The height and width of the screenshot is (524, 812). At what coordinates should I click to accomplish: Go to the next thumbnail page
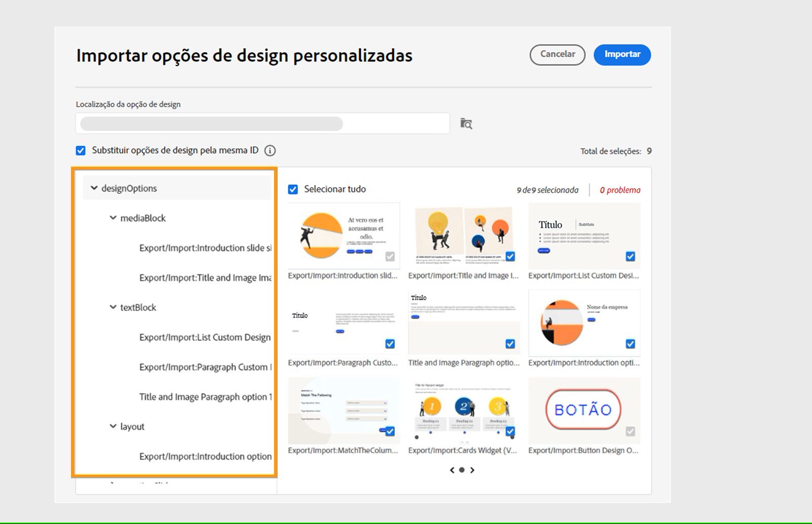tap(472, 470)
